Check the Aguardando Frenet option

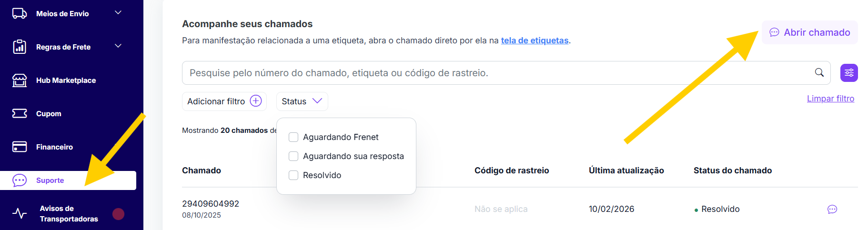(x=293, y=137)
